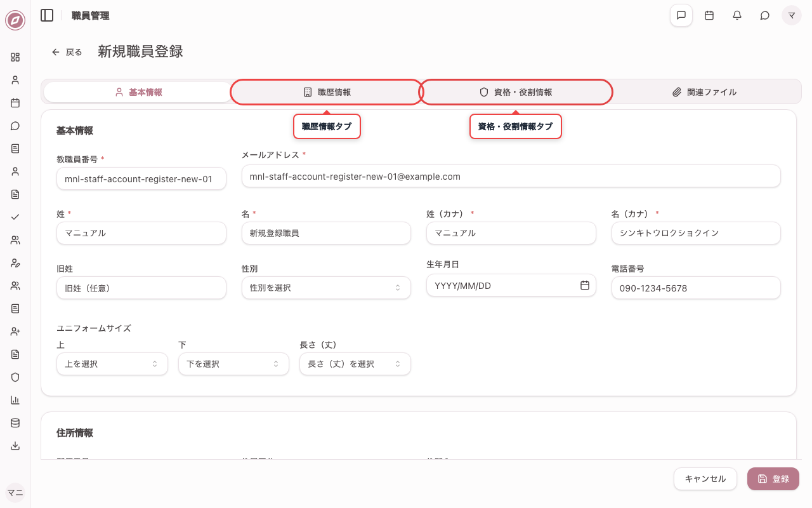Open the round chat bubble icon in the sidebar

pyautogui.click(x=15, y=126)
